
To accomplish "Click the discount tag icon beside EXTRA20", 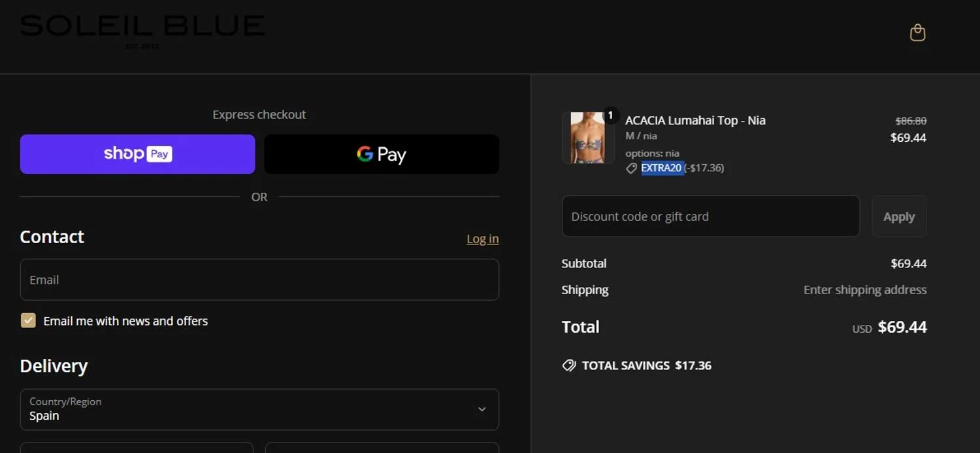I will [631, 169].
